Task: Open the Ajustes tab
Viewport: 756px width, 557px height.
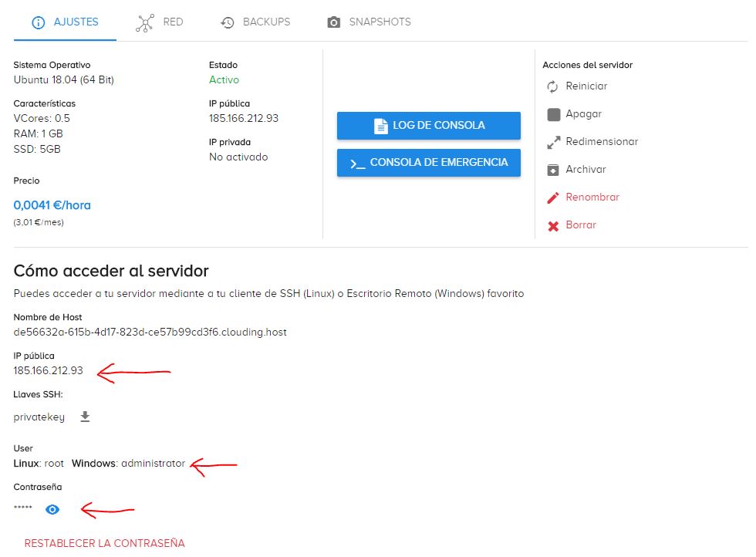Action: coord(65,22)
